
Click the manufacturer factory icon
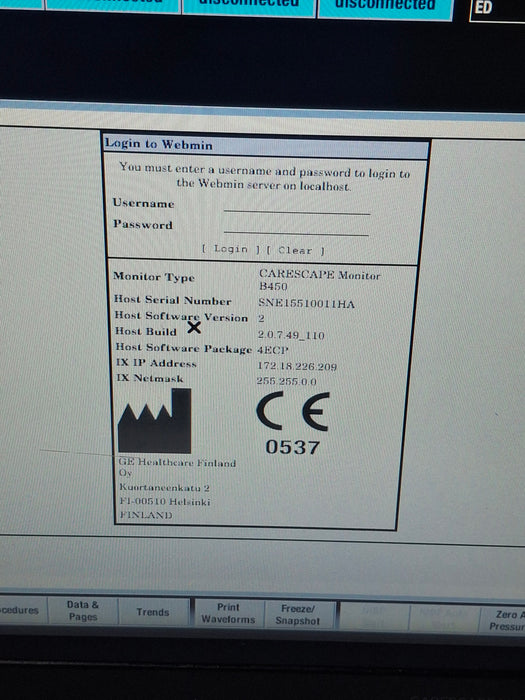point(154,421)
